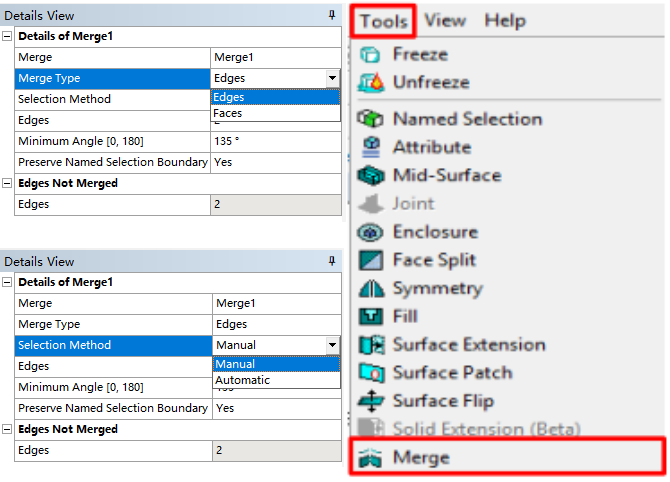Screen dimensions: 670x482
Task: Open the Selection Method dropdown arrow
Action: (x=332, y=345)
